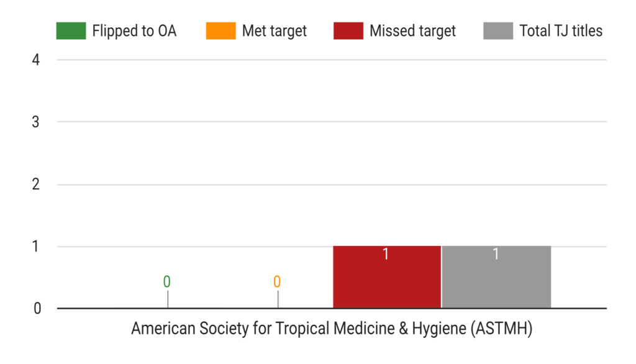Click the y-axis value 0
This screenshot has height=364, width=636.
pyautogui.click(x=37, y=308)
